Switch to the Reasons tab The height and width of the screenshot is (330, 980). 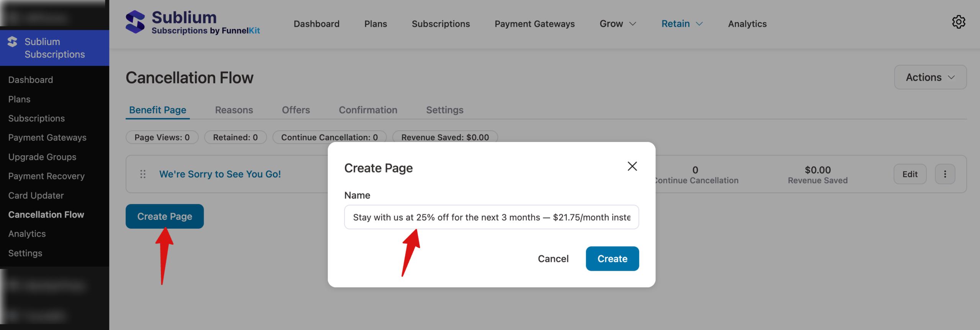(x=234, y=110)
